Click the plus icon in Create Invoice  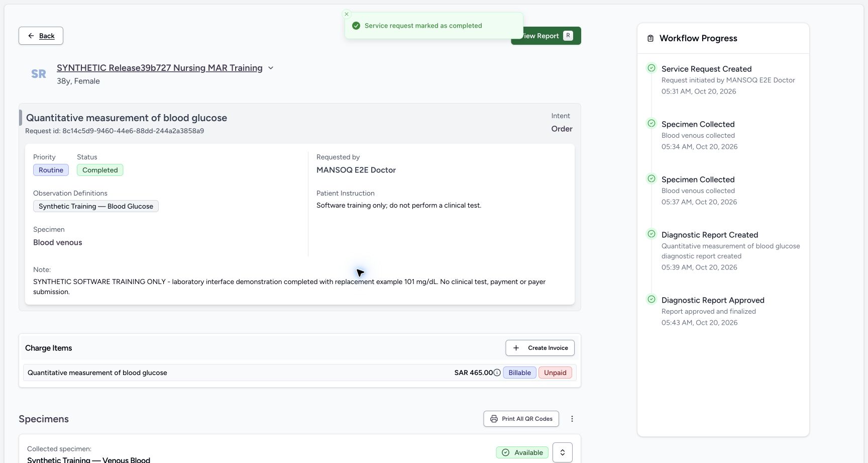tap(516, 348)
